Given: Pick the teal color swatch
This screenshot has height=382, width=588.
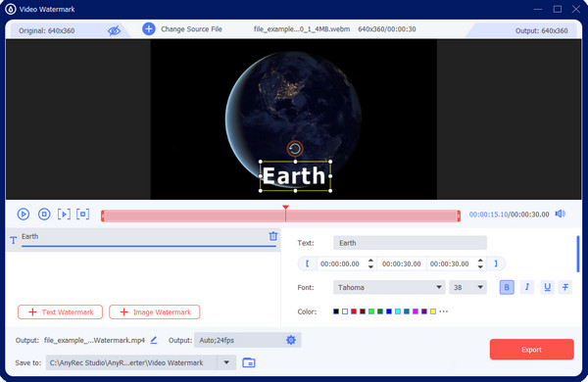Looking at the screenshot, I should pyautogui.click(x=407, y=311).
